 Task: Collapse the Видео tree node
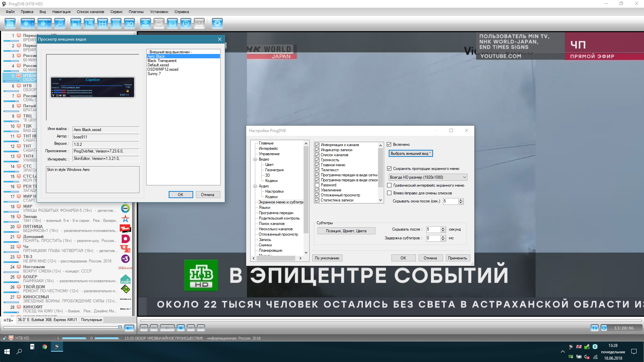[x=255, y=159]
